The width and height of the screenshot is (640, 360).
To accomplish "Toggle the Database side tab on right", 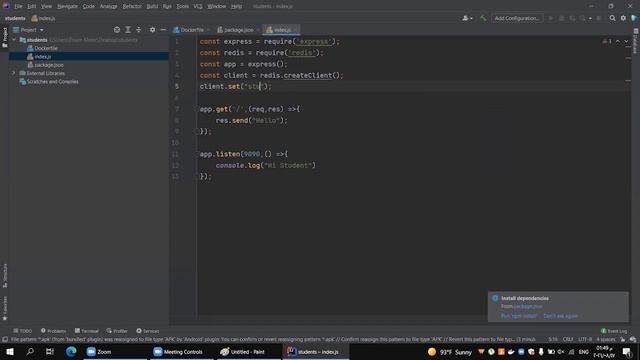I will tap(636, 42).
